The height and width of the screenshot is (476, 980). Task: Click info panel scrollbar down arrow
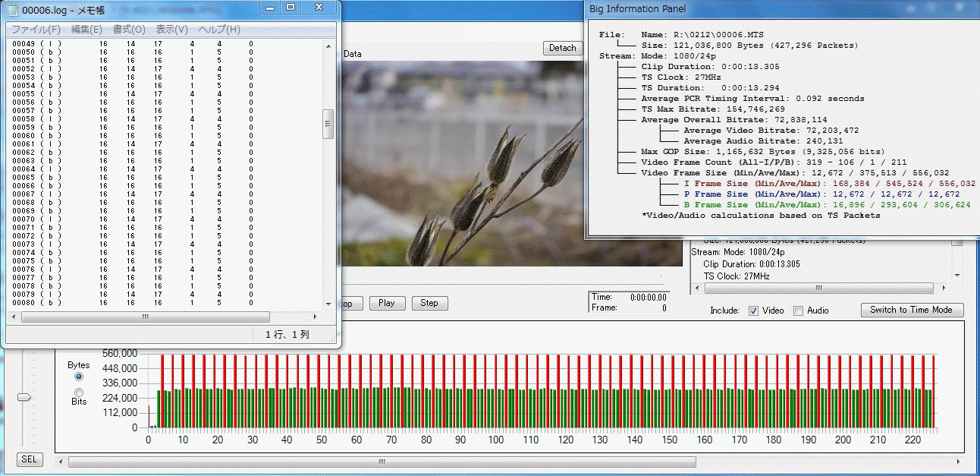956,276
